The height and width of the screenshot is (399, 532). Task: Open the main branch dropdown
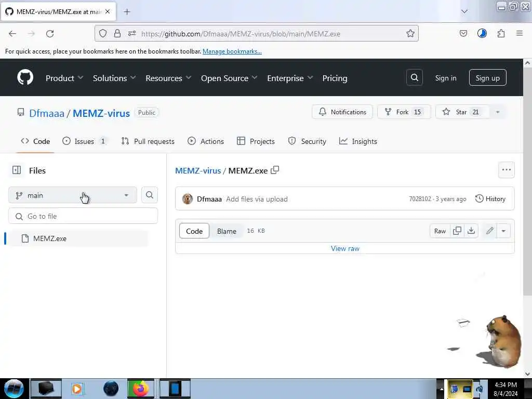[x=73, y=195]
